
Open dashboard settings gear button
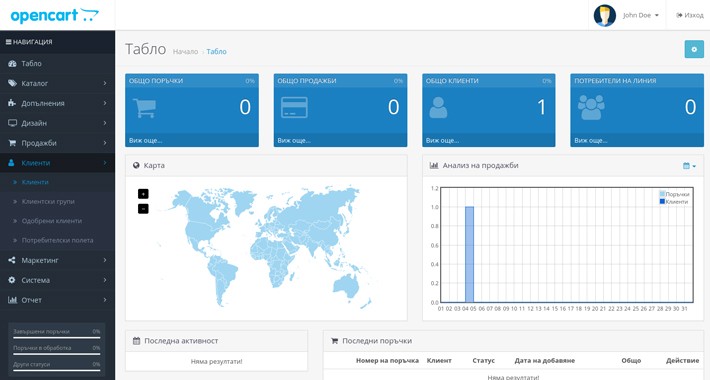click(x=694, y=49)
